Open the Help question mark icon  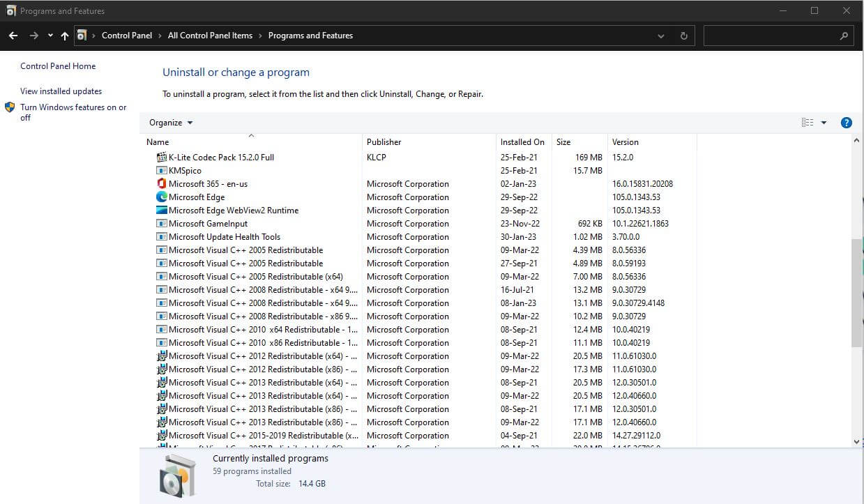847,123
